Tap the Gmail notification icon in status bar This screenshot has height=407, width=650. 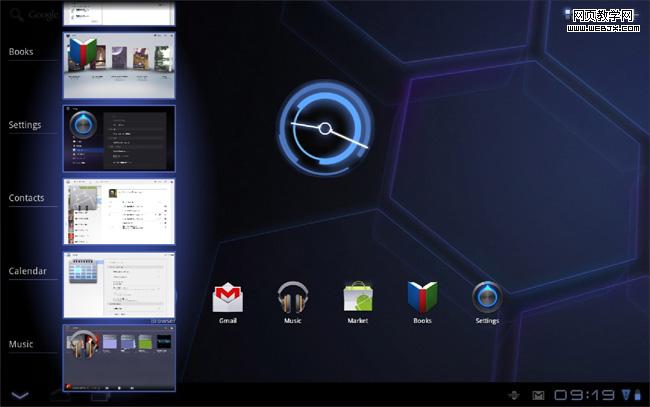click(538, 395)
